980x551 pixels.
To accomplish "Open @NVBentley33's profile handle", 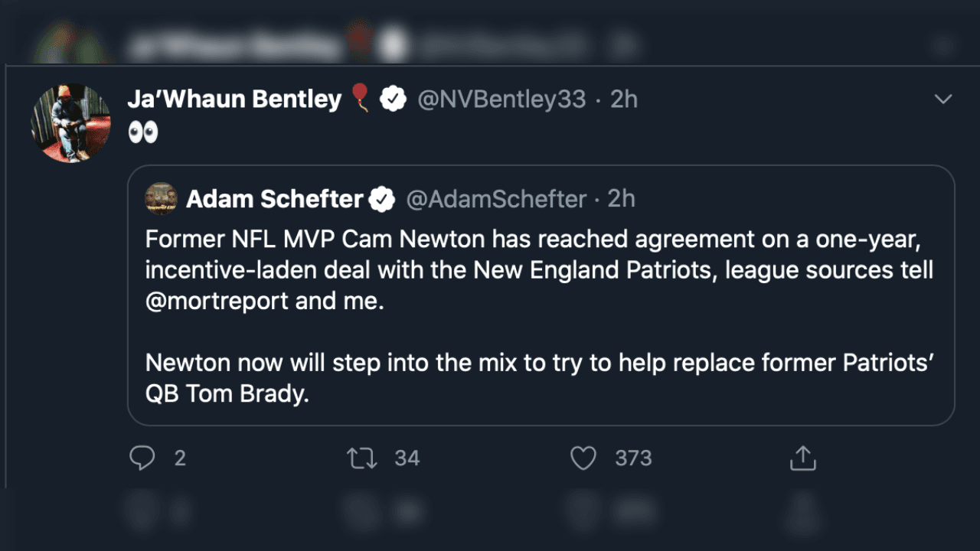I will (x=501, y=98).
